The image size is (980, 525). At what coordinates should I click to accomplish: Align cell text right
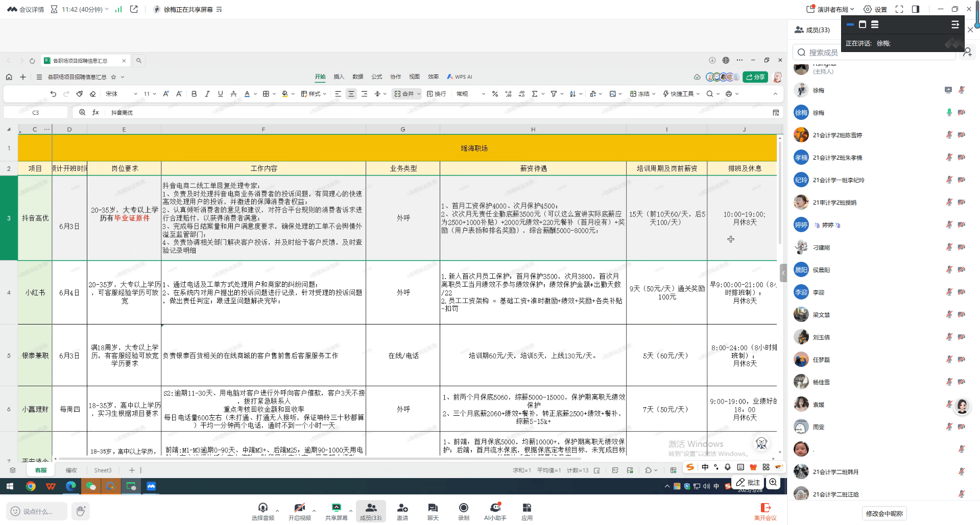coord(364,94)
